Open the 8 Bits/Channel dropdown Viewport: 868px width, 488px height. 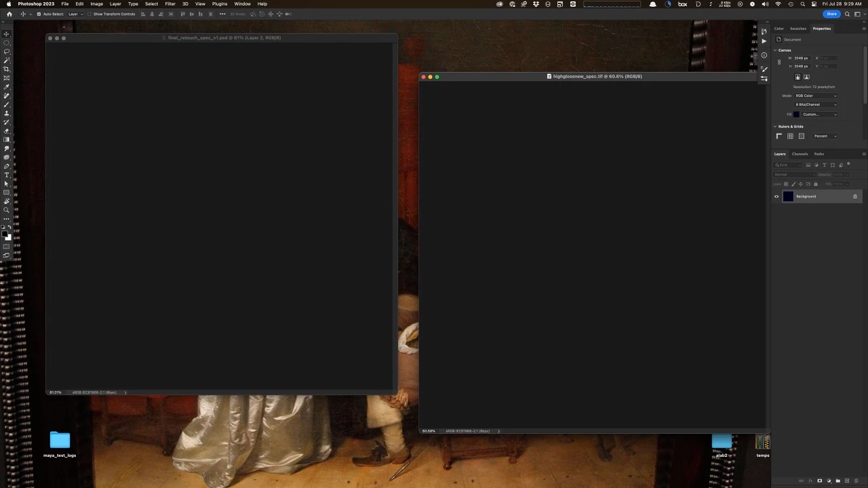coord(816,104)
